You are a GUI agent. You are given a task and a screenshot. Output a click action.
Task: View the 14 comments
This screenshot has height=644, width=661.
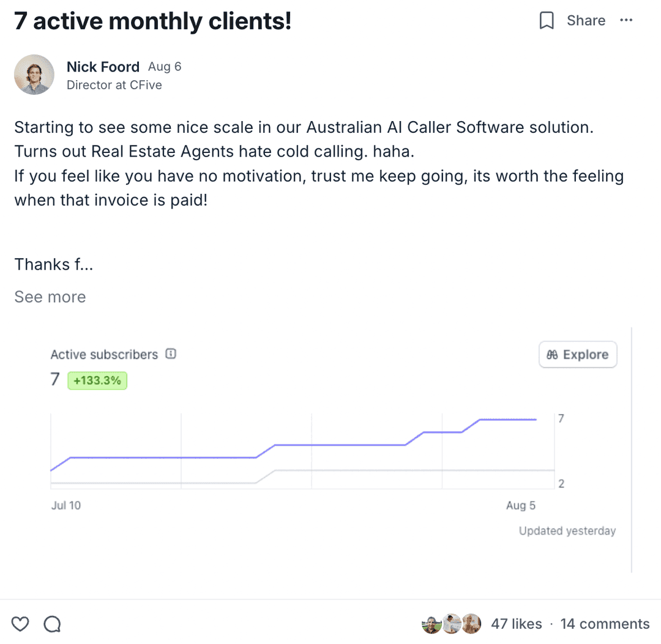coord(605,624)
